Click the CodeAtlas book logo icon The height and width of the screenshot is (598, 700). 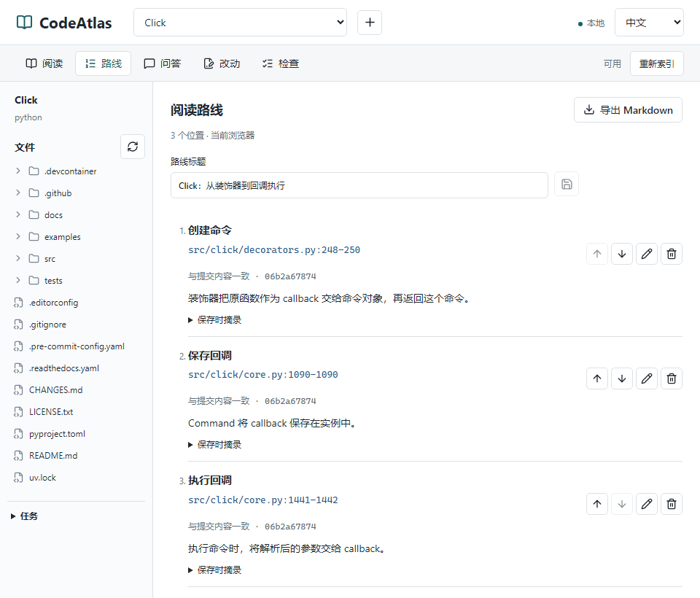click(x=24, y=23)
